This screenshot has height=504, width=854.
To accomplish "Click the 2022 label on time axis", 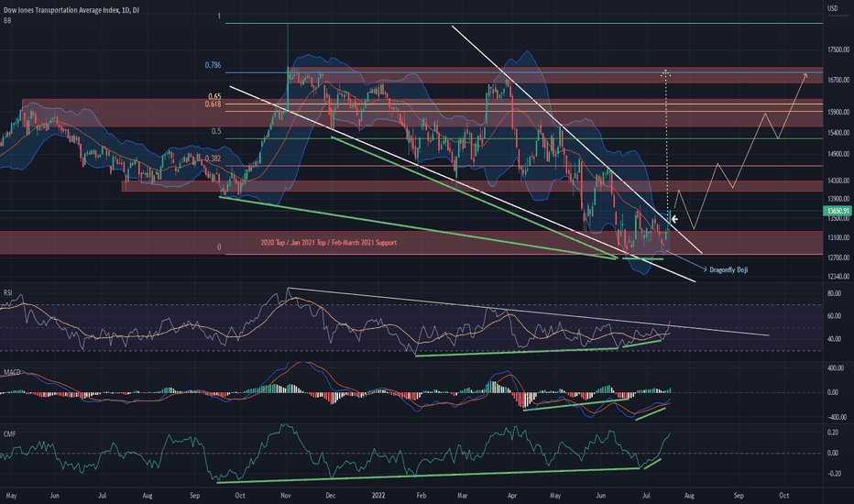I will [x=378, y=495].
